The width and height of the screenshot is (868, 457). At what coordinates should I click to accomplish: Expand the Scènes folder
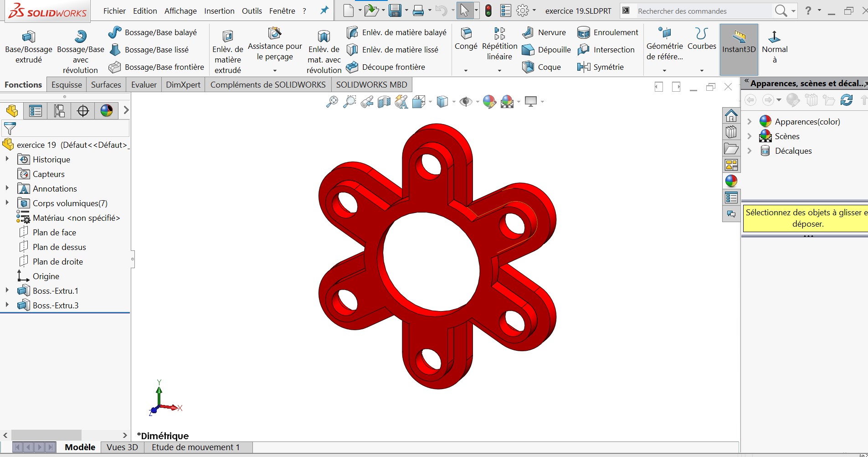tap(750, 136)
